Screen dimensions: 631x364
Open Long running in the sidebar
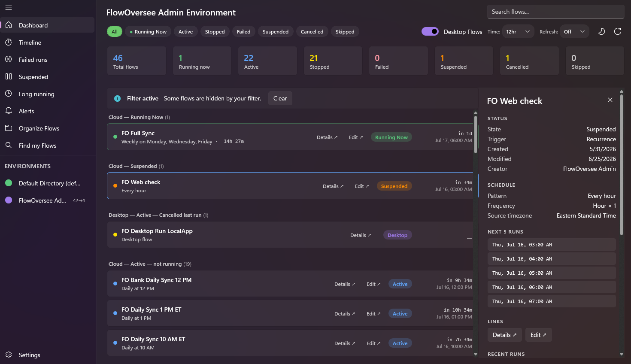(x=47, y=94)
